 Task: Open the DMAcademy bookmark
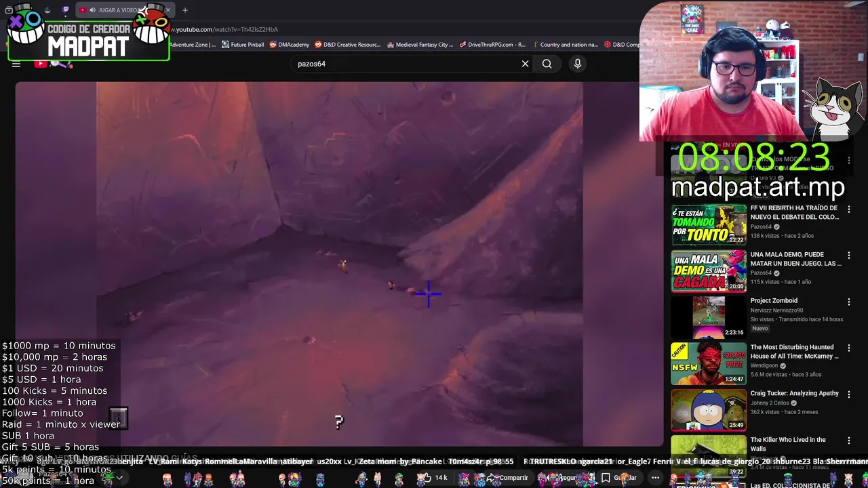[290, 45]
